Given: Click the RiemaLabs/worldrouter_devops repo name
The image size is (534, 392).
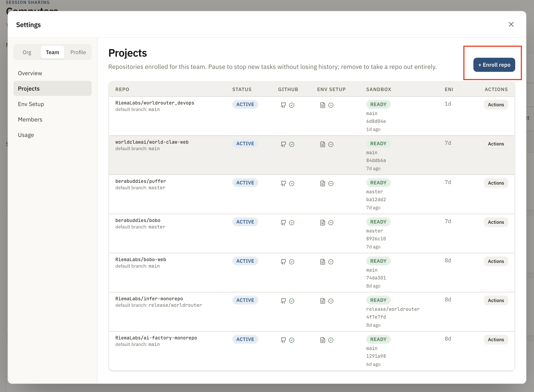Looking at the screenshot, I should tap(155, 103).
